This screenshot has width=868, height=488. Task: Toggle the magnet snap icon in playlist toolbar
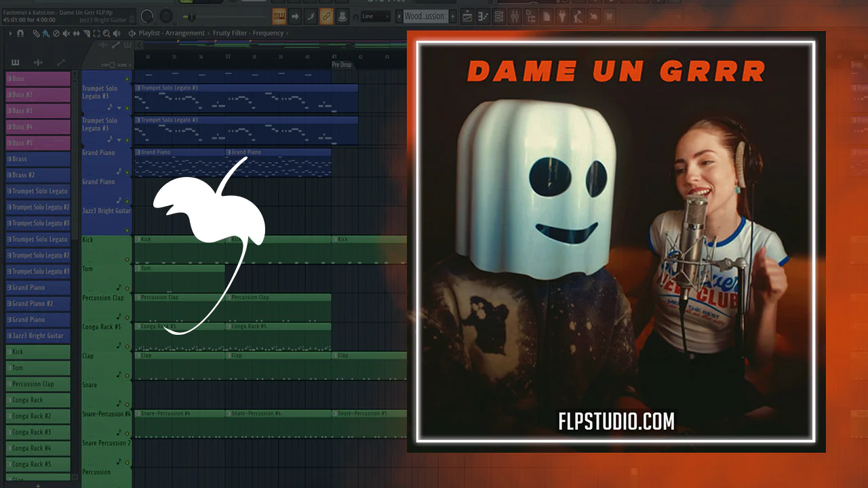pos(20,33)
